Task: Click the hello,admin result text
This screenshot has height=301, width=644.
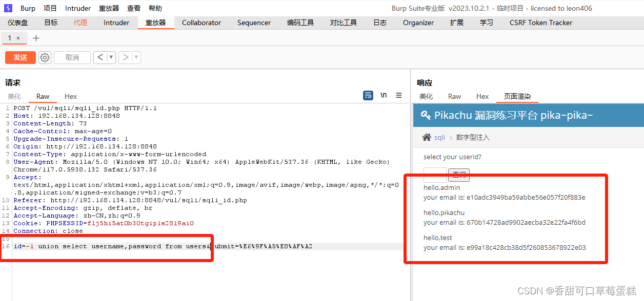Action: 441,187
